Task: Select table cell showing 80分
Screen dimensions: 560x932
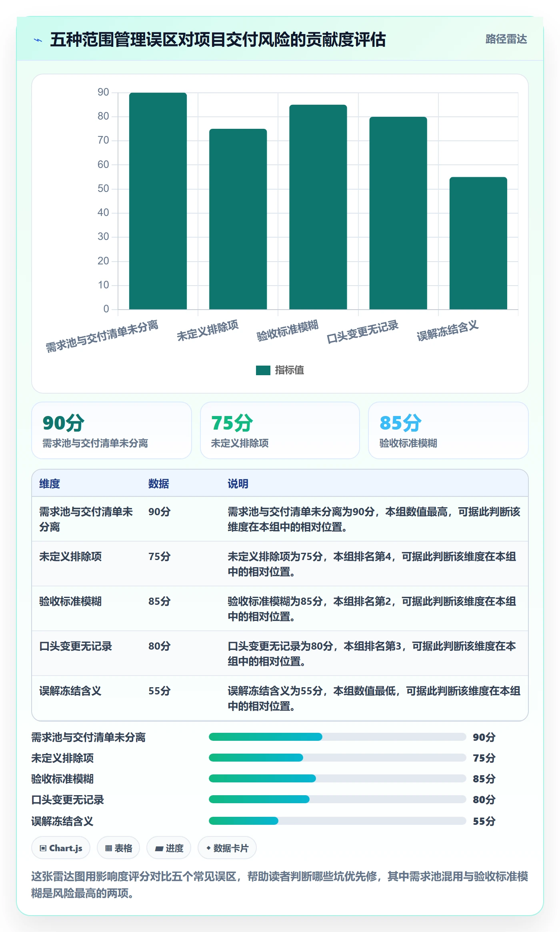Action: (x=160, y=646)
